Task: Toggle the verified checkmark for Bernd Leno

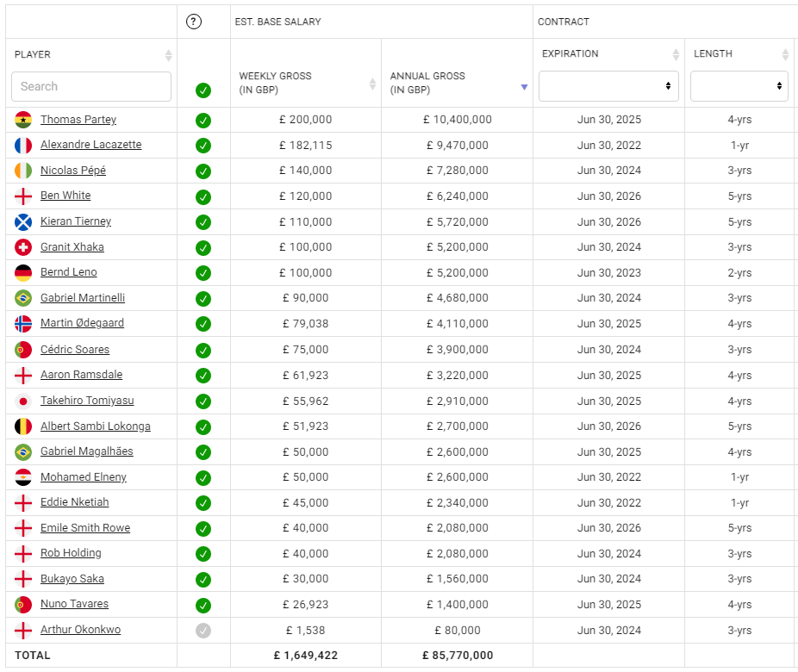Action: point(203,272)
